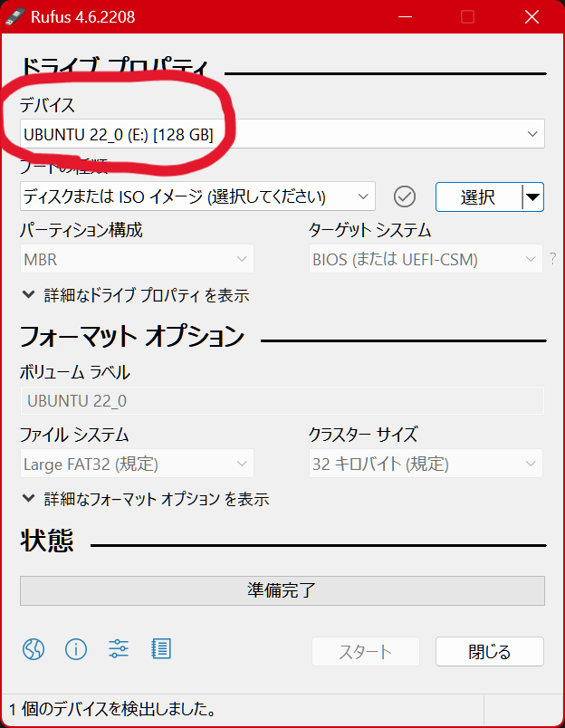Click the 状態 heading
This screenshot has height=728, width=565.
[47, 540]
